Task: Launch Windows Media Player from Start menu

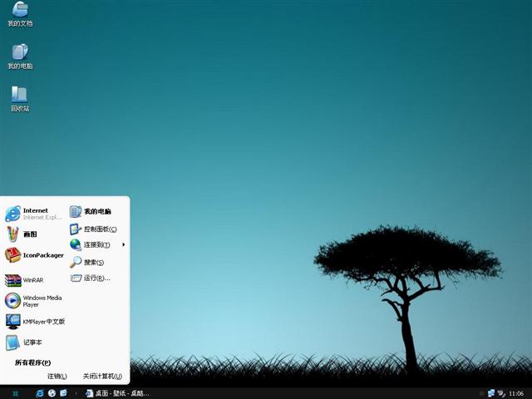Action: coord(34,301)
